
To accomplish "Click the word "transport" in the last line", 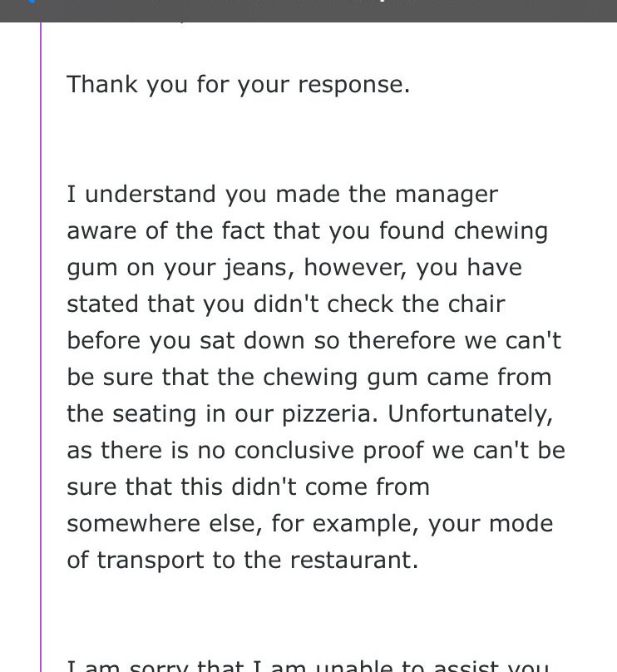I will click(151, 561).
